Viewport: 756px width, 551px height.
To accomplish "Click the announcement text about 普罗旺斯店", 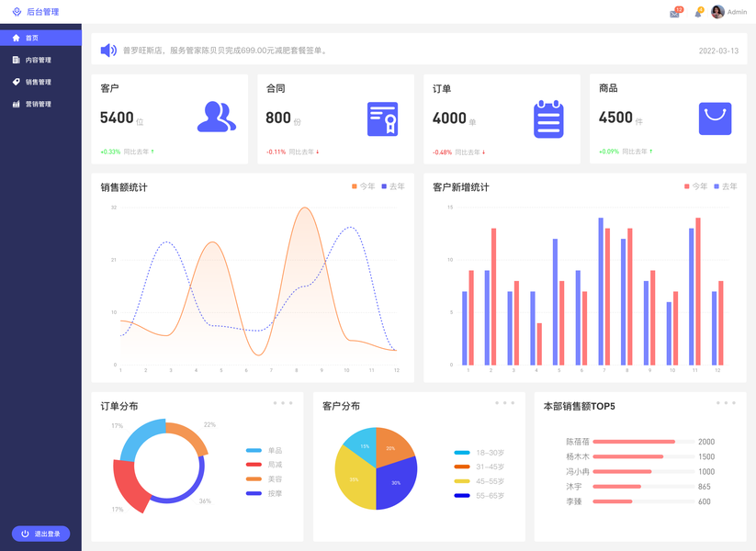I will pos(226,51).
